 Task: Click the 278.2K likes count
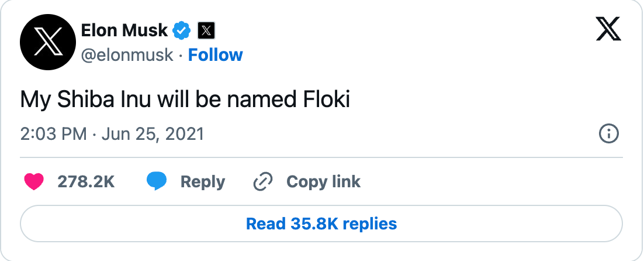(x=86, y=181)
